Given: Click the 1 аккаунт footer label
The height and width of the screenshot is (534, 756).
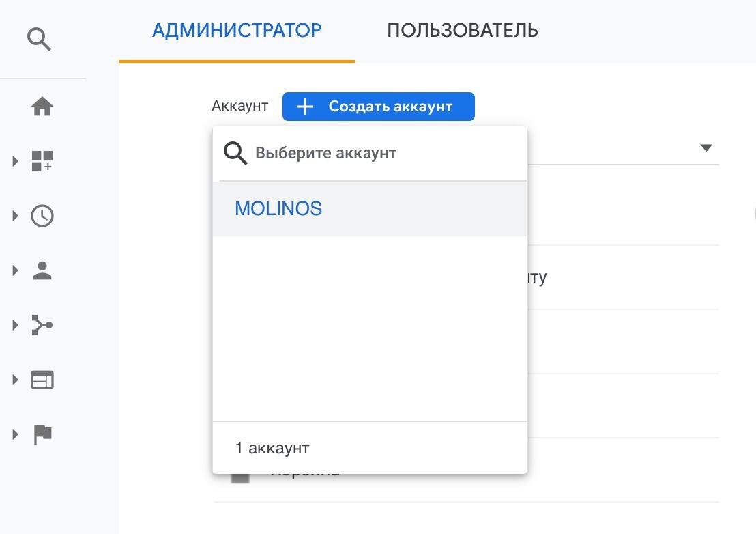Looking at the screenshot, I should (x=272, y=447).
